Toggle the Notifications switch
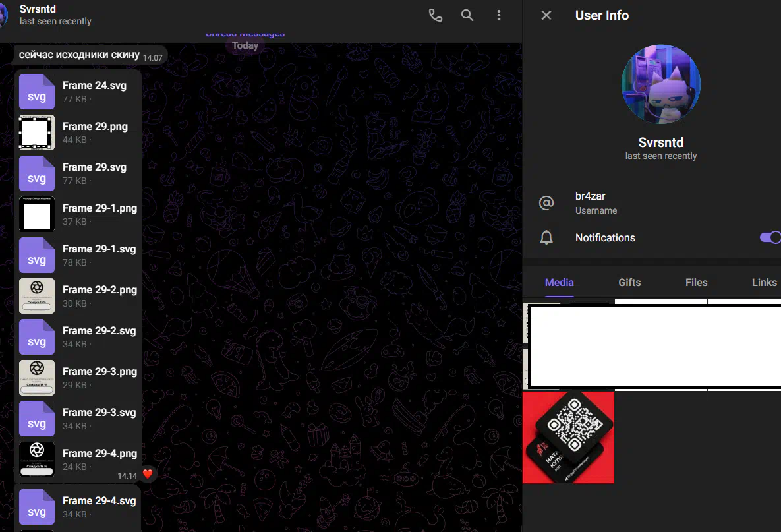This screenshot has width=781, height=532. tap(770, 237)
